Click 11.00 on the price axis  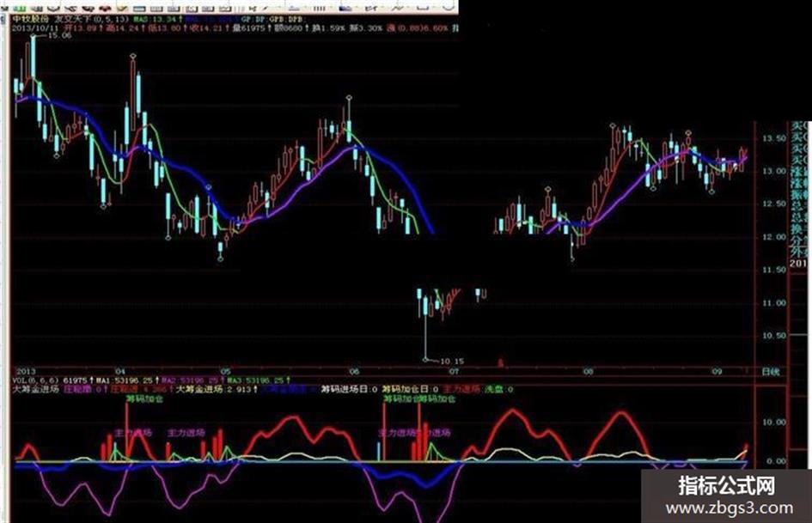773,303
